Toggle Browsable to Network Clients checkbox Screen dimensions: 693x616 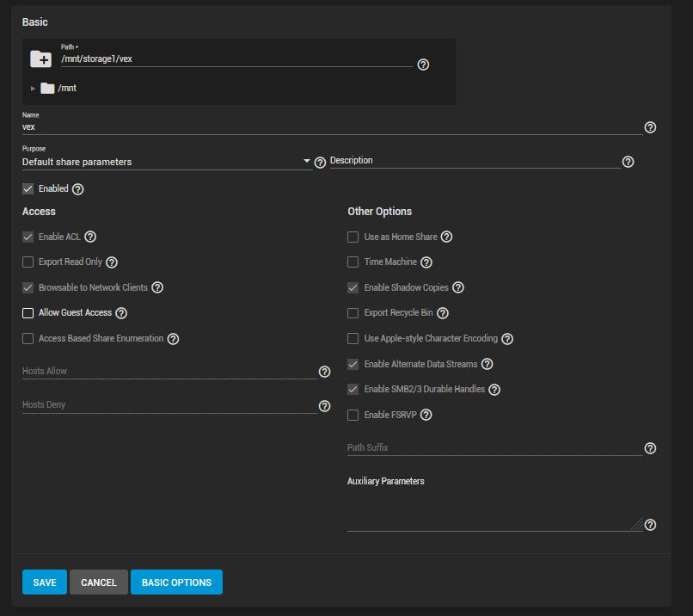click(28, 288)
